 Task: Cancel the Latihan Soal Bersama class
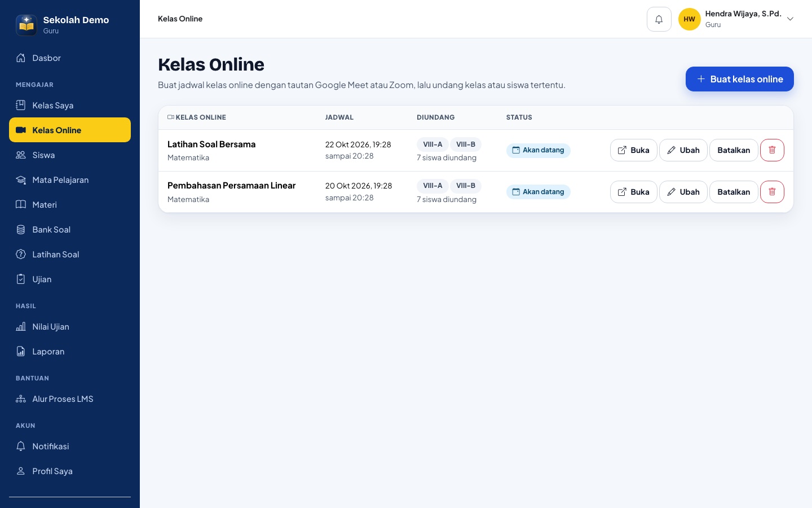click(x=734, y=150)
